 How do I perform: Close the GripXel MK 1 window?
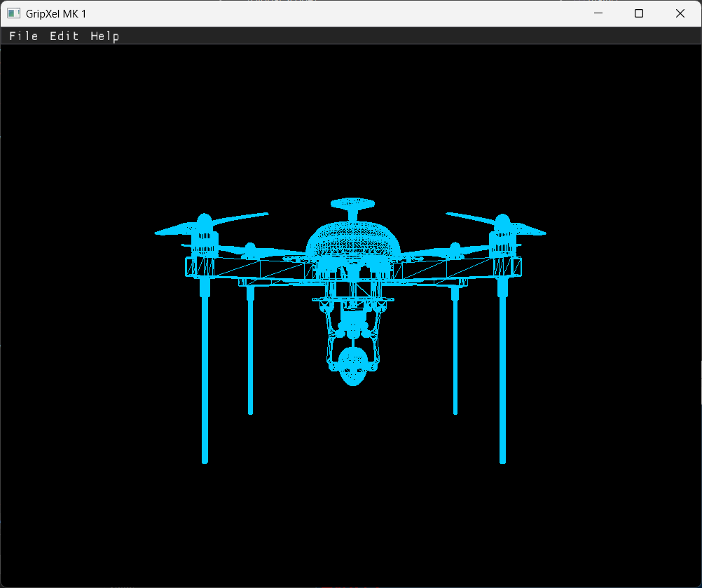tap(680, 13)
